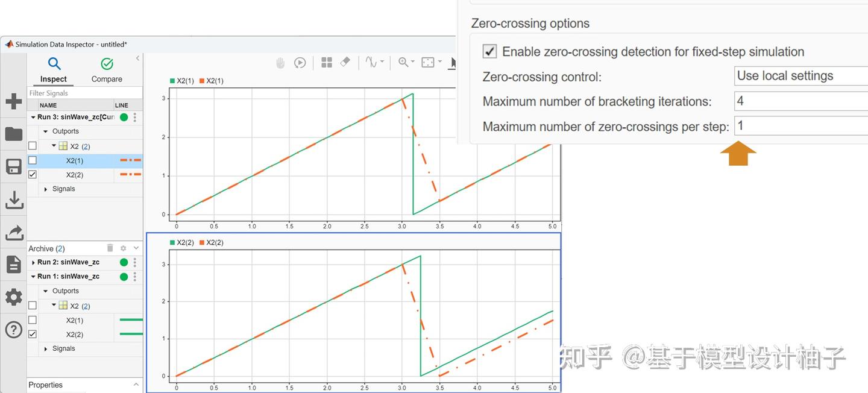Image resolution: width=868 pixels, height=393 pixels.
Task: Select the pan hand tool in plot toolbar
Action: click(x=280, y=63)
